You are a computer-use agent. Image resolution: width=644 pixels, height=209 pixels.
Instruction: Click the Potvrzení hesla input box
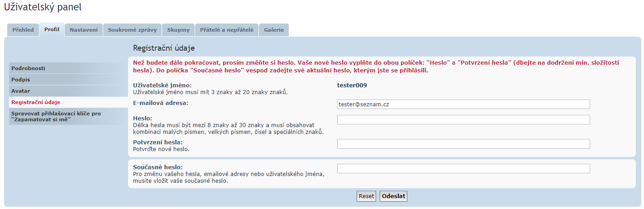pyautogui.click(x=463, y=144)
